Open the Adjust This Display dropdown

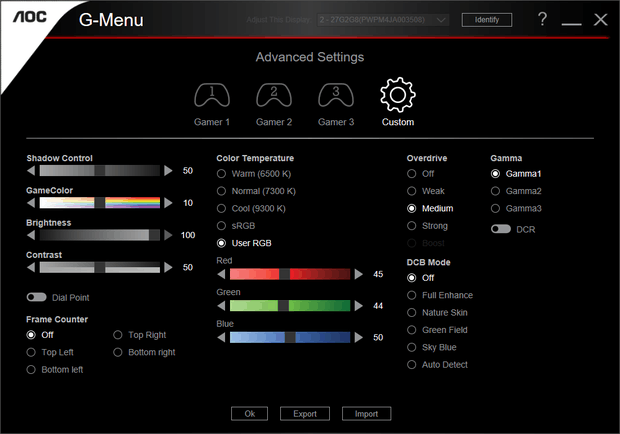(383, 20)
